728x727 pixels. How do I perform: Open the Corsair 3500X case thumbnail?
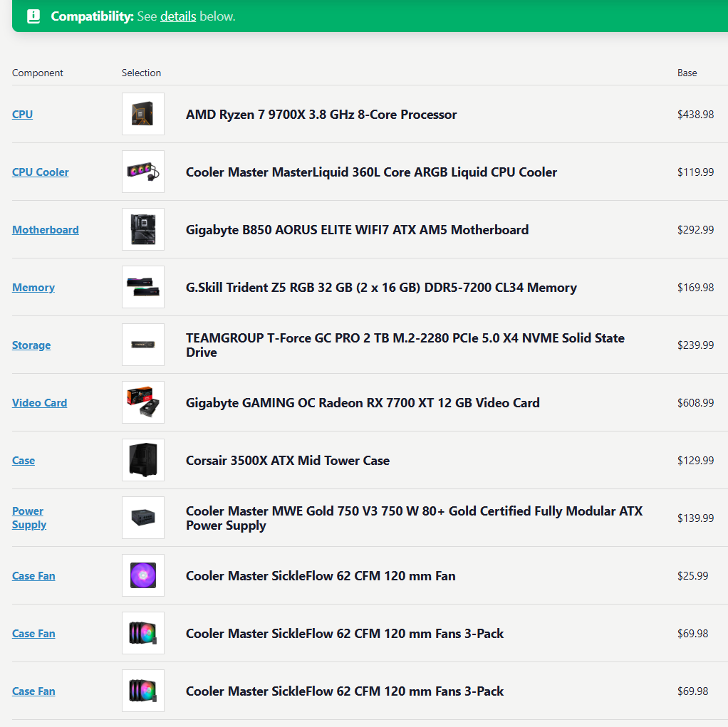(x=143, y=460)
